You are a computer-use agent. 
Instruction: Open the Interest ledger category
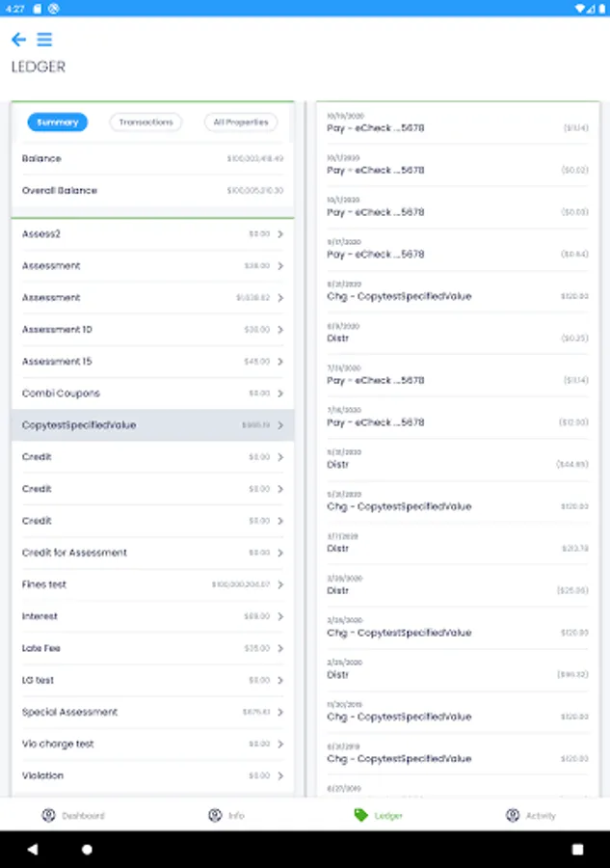pyautogui.click(x=152, y=616)
